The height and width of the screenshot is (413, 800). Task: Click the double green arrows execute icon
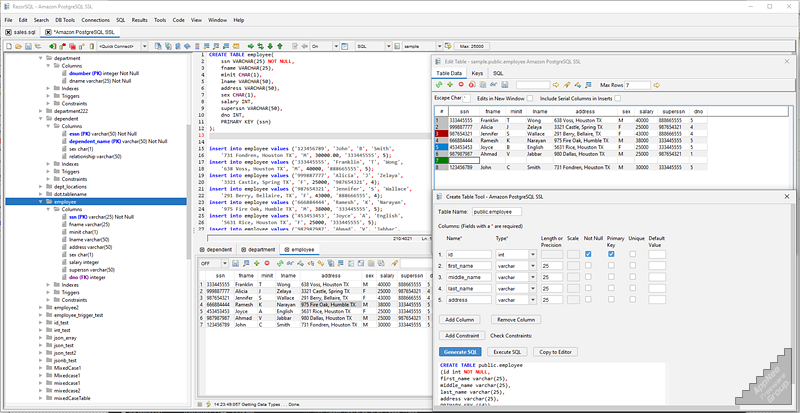(x=260, y=46)
